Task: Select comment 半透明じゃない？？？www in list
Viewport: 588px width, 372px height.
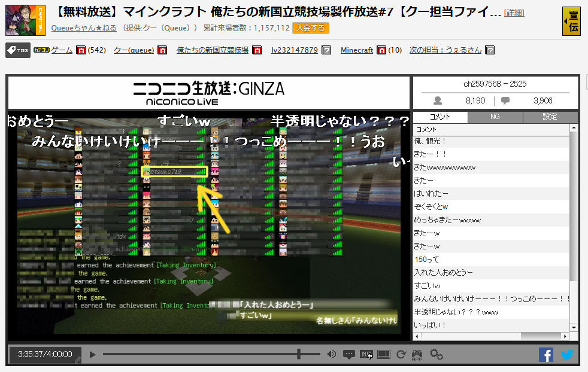Action: [x=491, y=312]
